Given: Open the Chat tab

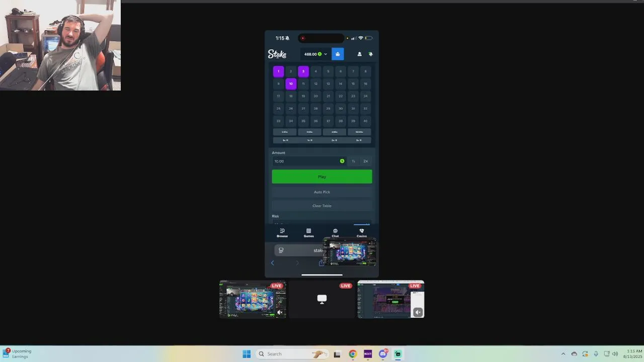Looking at the screenshot, I should click(335, 233).
